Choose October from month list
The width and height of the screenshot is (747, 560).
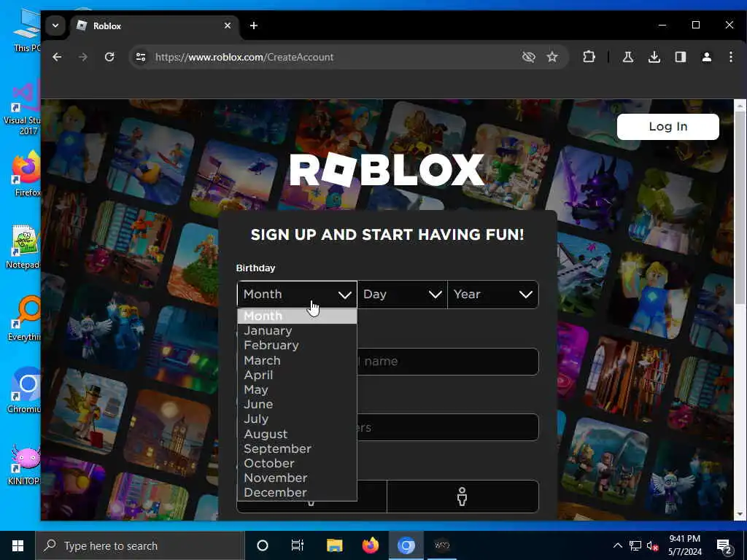click(x=297, y=463)
